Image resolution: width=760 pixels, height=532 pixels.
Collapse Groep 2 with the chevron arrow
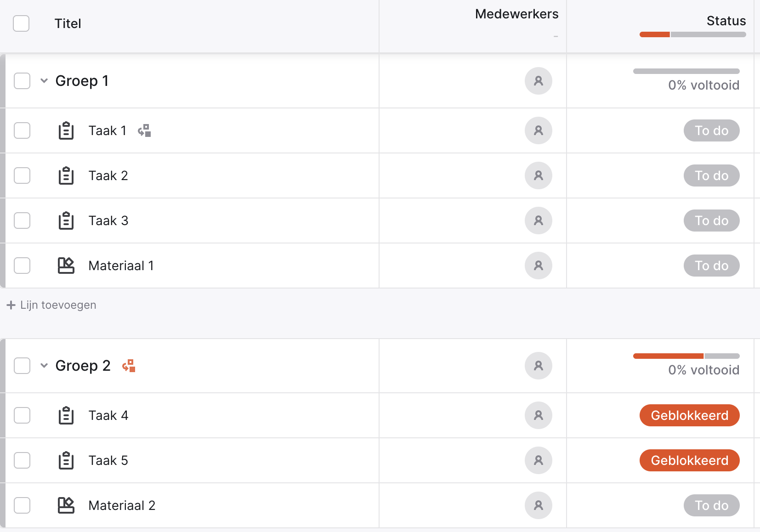point(44,366)
